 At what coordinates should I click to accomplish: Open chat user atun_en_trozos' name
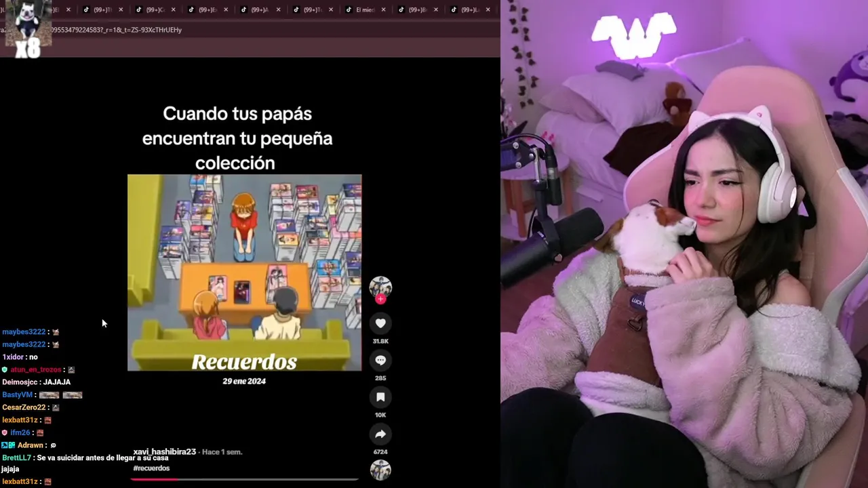(x=35, y=370)
